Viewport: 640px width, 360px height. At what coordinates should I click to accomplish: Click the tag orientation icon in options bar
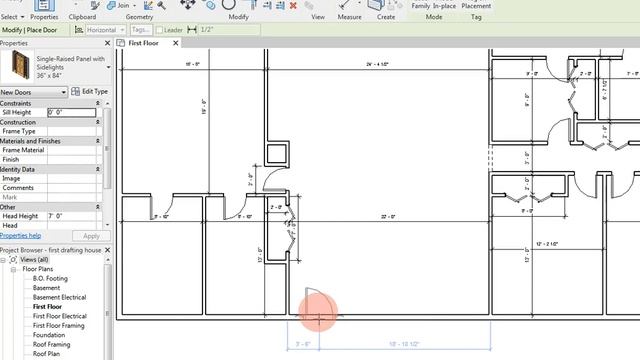coord(79,30)
